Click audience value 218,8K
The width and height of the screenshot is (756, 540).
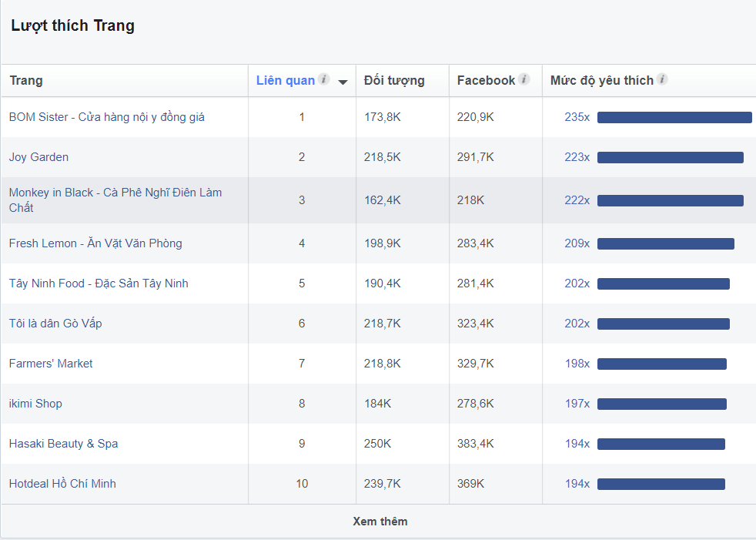click(x=383, y=364)
